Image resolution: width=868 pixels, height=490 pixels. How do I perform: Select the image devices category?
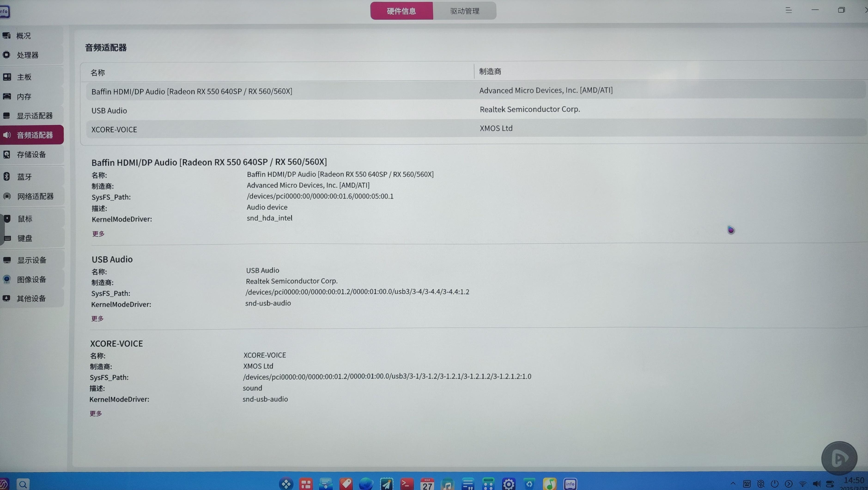[x=32, y=279]
